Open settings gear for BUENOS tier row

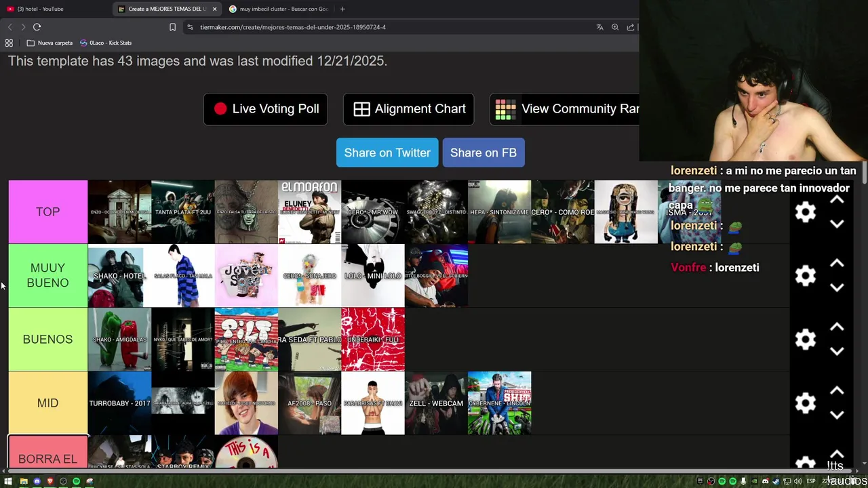pyautogui.click(x=805, y=339)
